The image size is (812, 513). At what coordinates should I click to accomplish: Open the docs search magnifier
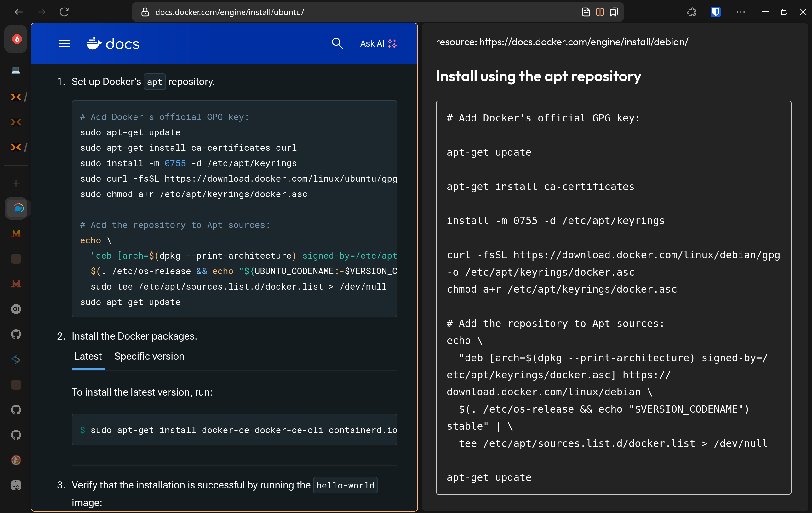pos(337,43)
